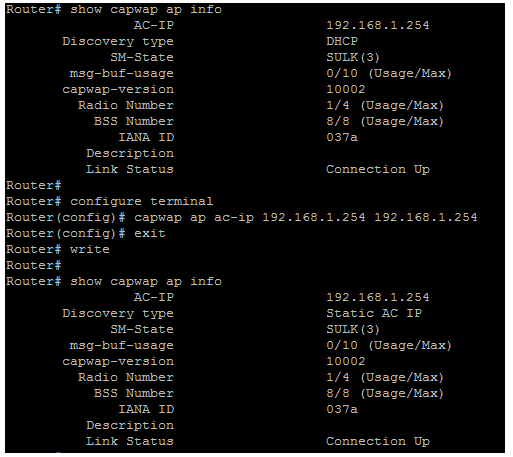Click the 'Static AC IP' discovery type value
The height and width of the screenshot is (457, 513).
(374, 313)
